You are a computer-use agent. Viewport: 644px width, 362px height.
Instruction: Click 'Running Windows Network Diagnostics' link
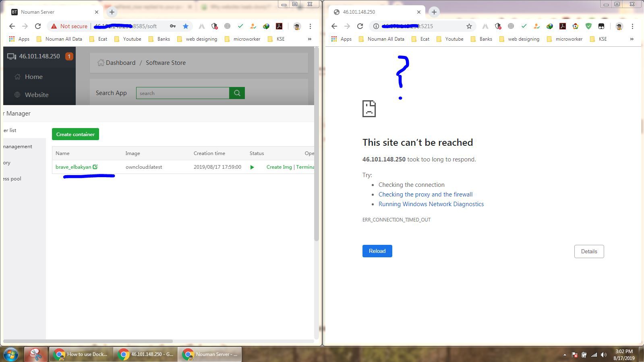point(431,204)
